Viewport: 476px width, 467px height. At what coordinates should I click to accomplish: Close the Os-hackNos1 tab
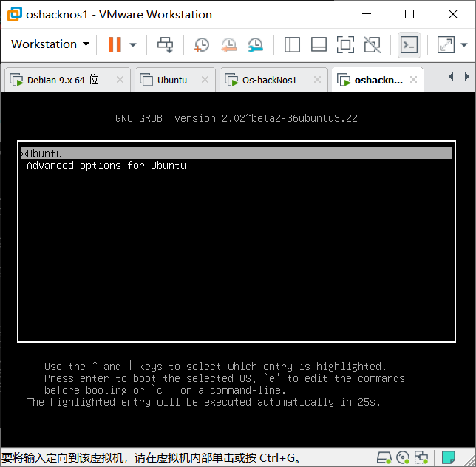317,80
